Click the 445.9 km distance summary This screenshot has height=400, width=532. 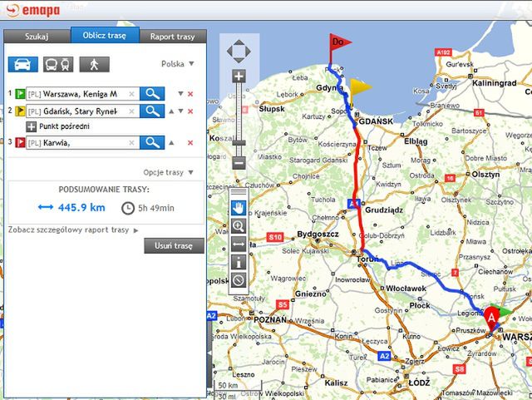click(71, 207)
